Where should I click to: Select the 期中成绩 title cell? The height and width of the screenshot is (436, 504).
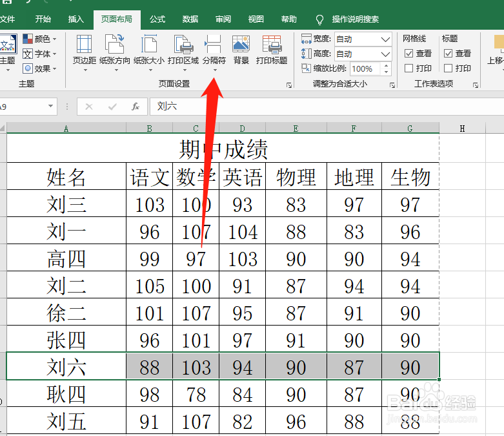223,149
